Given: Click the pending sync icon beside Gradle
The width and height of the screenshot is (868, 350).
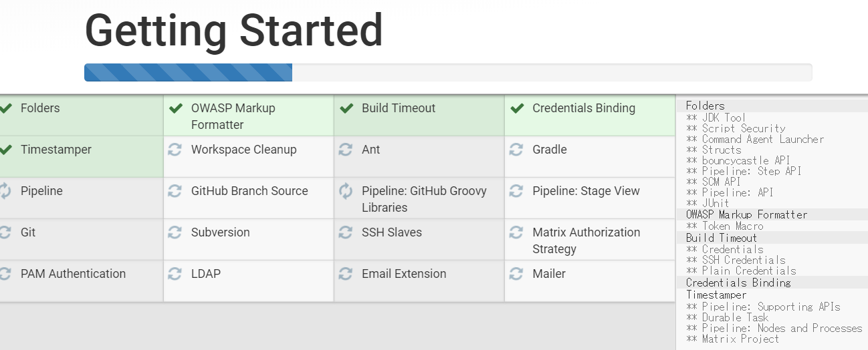Looking at the screenshot, I should [516, 150].
